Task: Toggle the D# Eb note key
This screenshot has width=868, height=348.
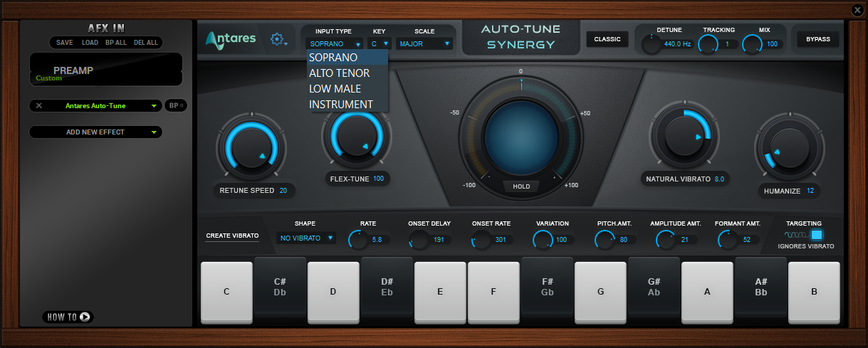Action: coord(387,286)
